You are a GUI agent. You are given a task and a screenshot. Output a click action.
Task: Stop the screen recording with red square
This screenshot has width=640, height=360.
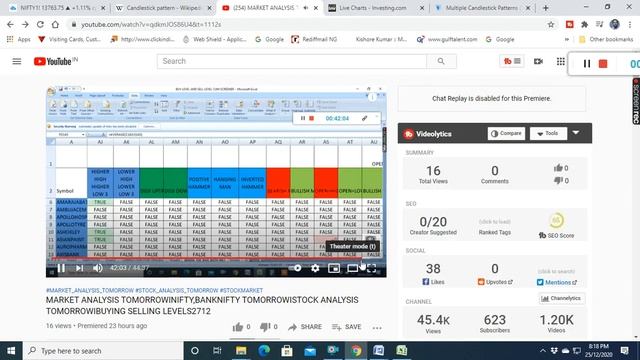tap(603, 64)
